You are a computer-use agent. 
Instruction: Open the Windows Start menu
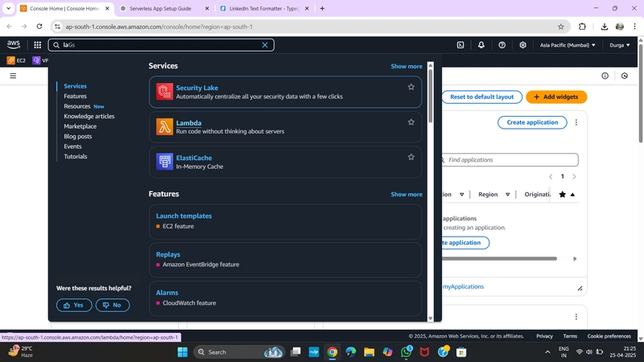tap(183, 352)
